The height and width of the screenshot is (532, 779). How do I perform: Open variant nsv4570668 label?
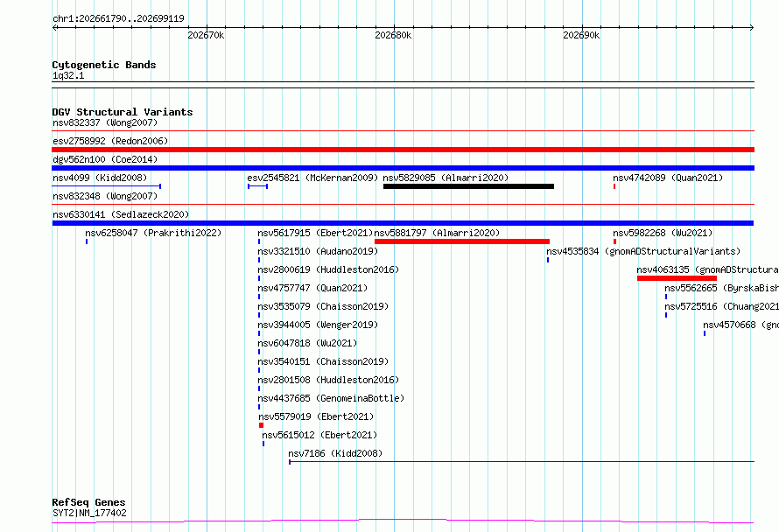(740, 325)
